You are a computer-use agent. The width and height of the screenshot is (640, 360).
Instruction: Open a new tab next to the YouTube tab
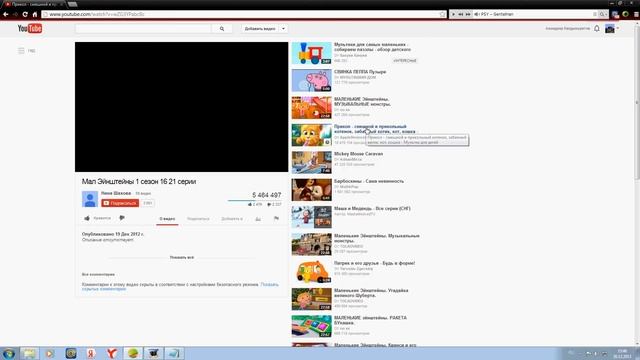point(72,4)
